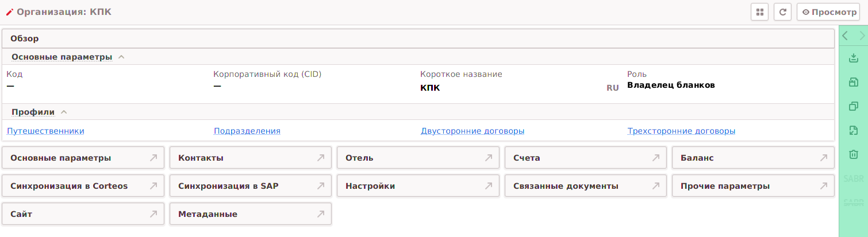Open the Обзор tab
This screenshot has height=237, width=868.
(25, 39)
